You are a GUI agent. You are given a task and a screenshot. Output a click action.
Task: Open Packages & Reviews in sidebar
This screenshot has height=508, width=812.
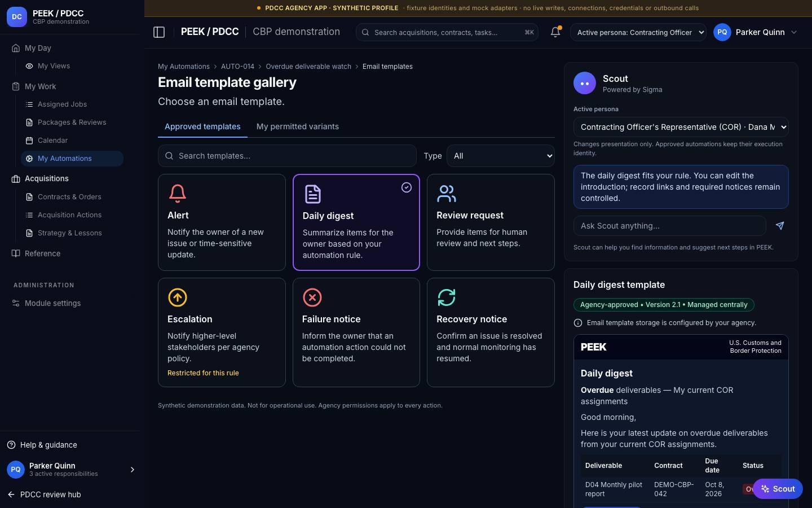(72, 122)
